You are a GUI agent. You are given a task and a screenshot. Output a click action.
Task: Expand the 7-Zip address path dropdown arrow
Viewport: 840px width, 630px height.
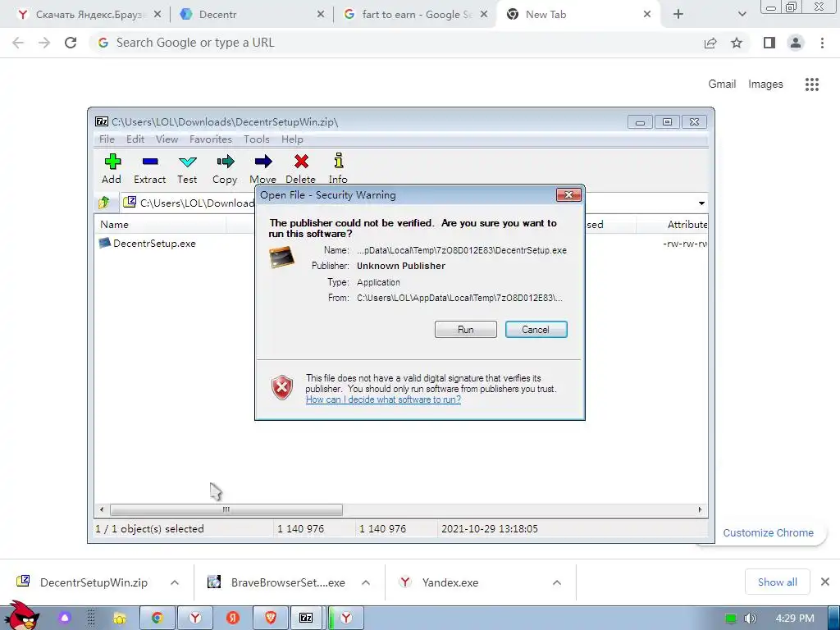coord(701,203)
